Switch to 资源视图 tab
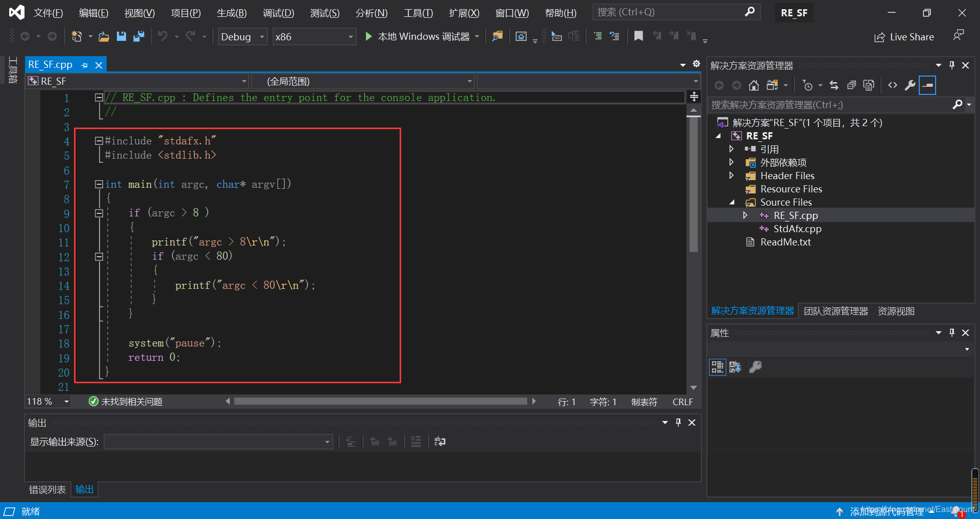980x519 pixels. (x=896, y=311)
